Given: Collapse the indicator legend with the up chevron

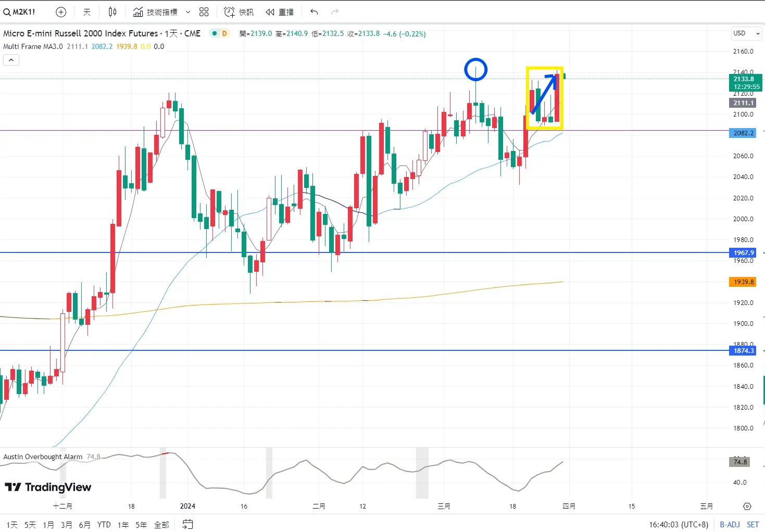Looking at the screenshot, I should [x=11, y=60].
